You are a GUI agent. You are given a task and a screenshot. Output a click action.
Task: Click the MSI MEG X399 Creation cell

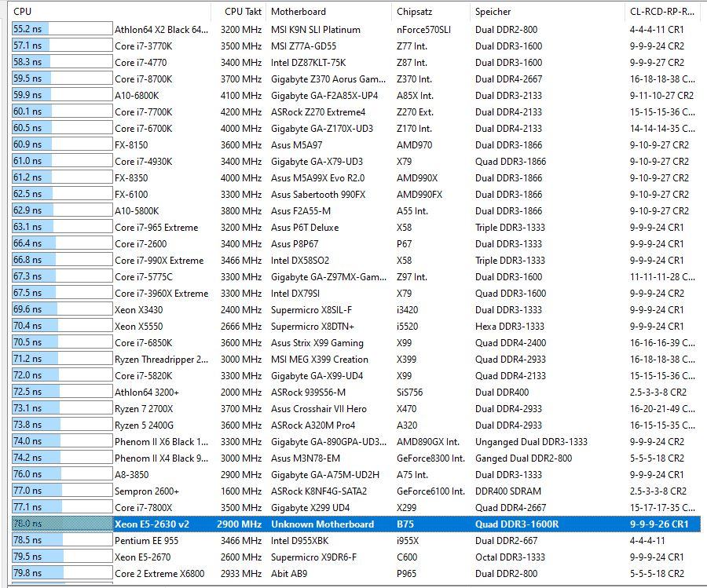(320, 359)
